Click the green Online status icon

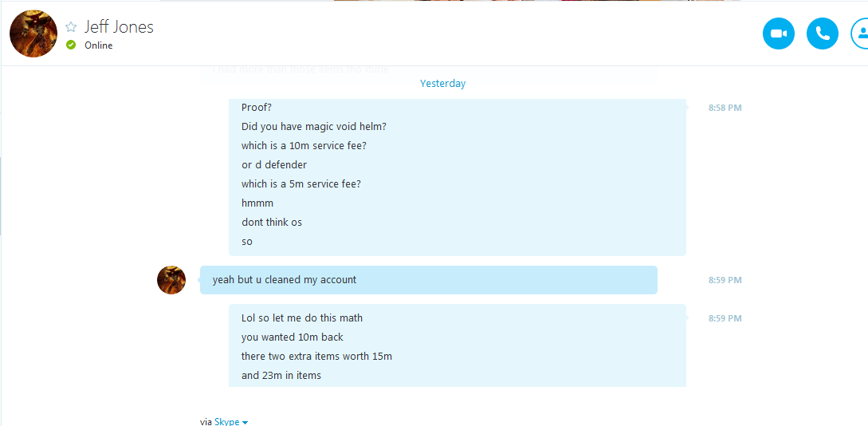[x=70, y=45]
